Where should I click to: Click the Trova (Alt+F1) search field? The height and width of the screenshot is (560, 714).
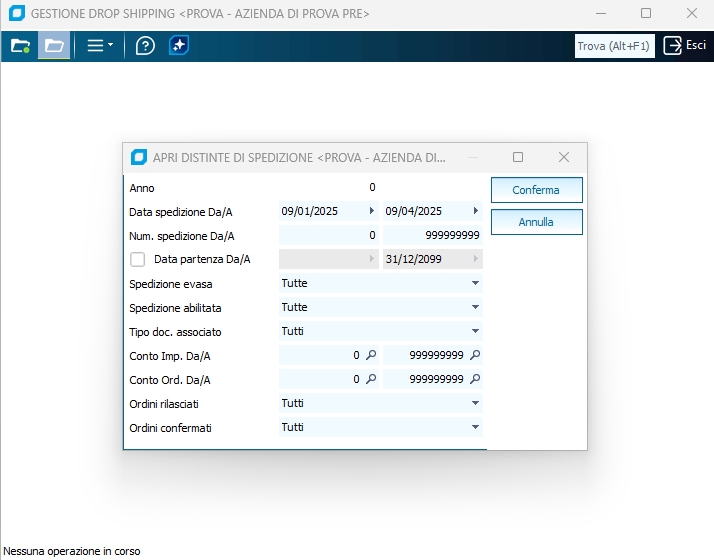coord(614,46)
